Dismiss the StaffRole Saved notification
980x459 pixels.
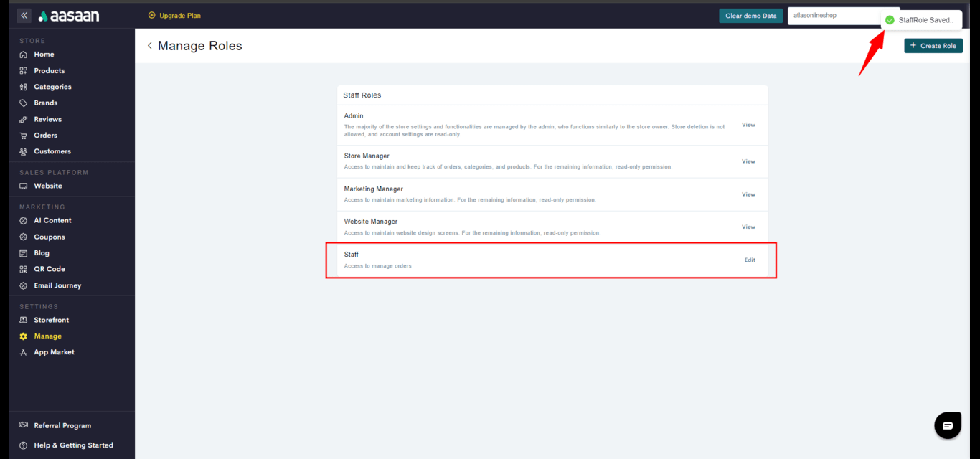(921, 20)
